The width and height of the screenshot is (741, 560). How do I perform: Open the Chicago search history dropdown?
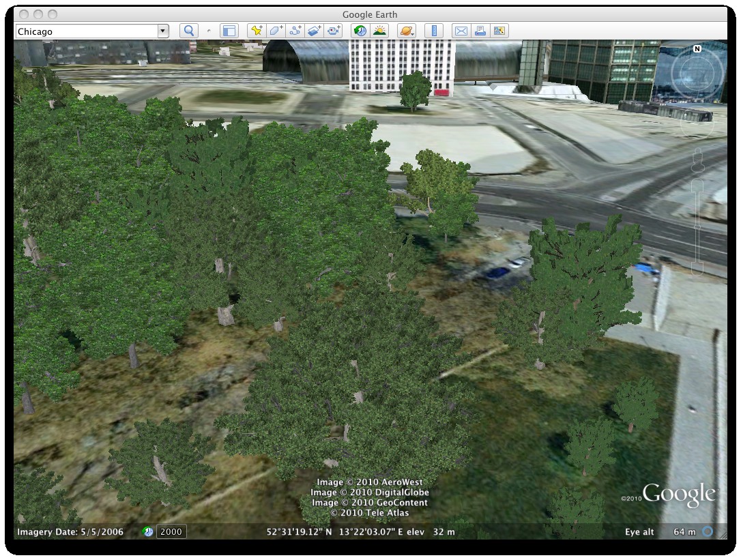pyautogui.click(x=162, y=31)
